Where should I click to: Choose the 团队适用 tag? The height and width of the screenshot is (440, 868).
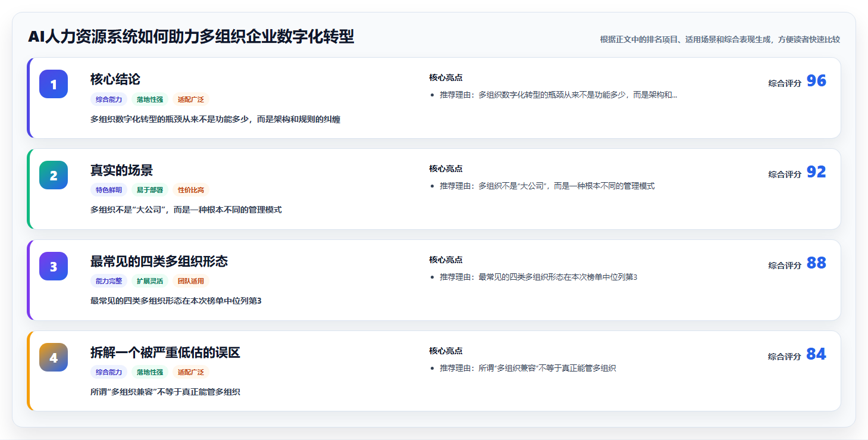pos(191,282)
